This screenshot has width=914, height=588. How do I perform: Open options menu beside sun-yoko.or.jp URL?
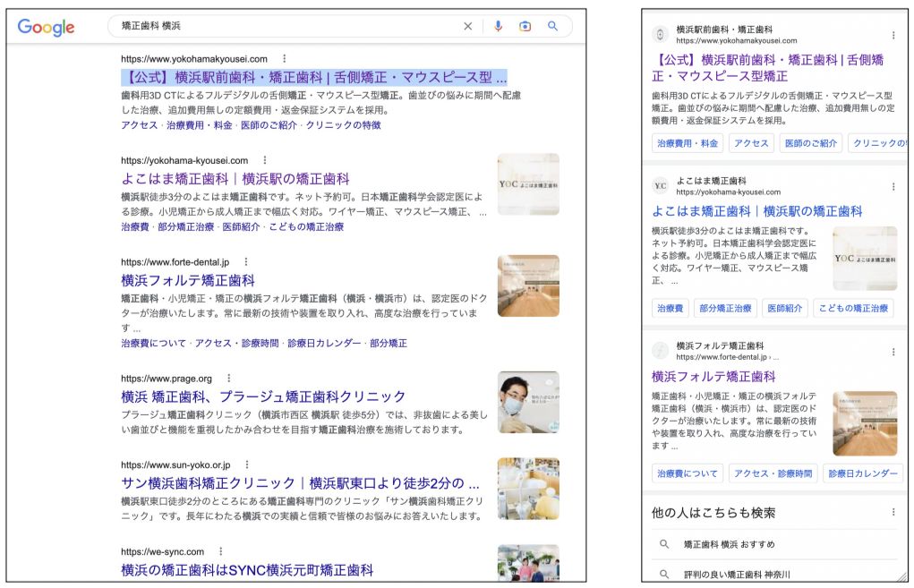[x=247, y=465]
